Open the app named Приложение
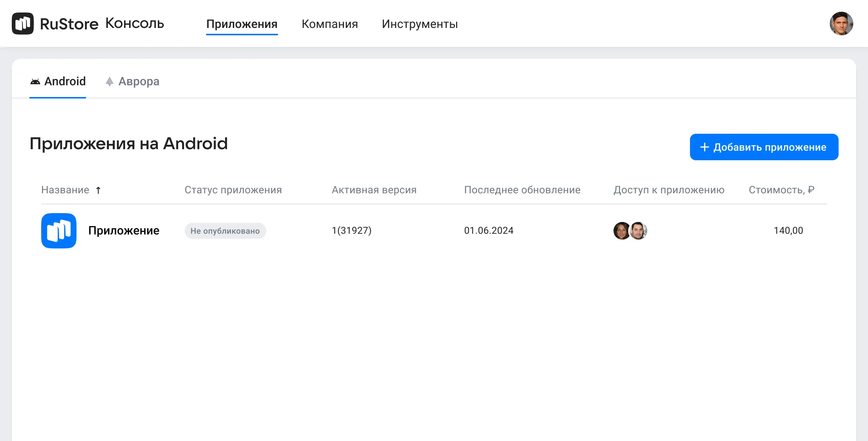Image resolution: width=868 pixels, height=441 pixels. click(124, 230)
